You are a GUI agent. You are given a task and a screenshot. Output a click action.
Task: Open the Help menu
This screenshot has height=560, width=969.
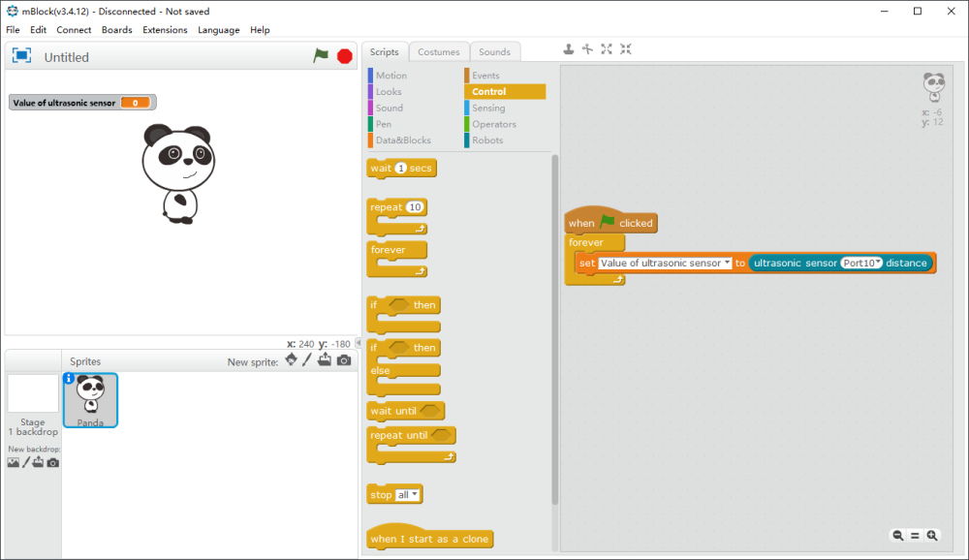tap(260, 30)
